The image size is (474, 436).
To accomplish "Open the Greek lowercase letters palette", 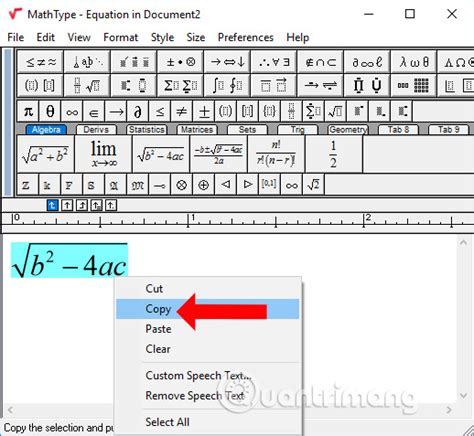I will click(413, 62).
